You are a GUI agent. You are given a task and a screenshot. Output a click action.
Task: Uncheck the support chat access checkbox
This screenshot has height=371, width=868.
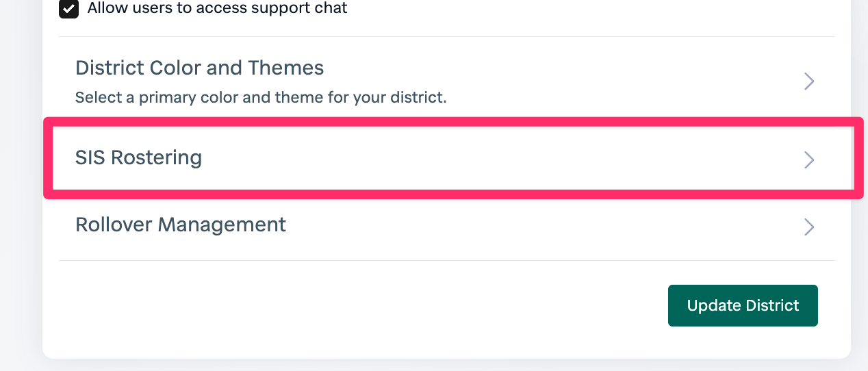click(68, 9)
